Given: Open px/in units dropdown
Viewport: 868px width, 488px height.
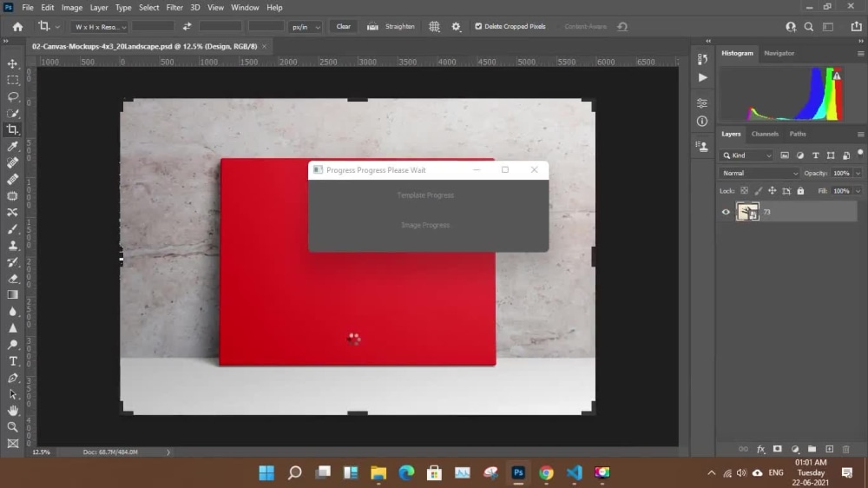Looking at the screenshot, I should point(306,27).
